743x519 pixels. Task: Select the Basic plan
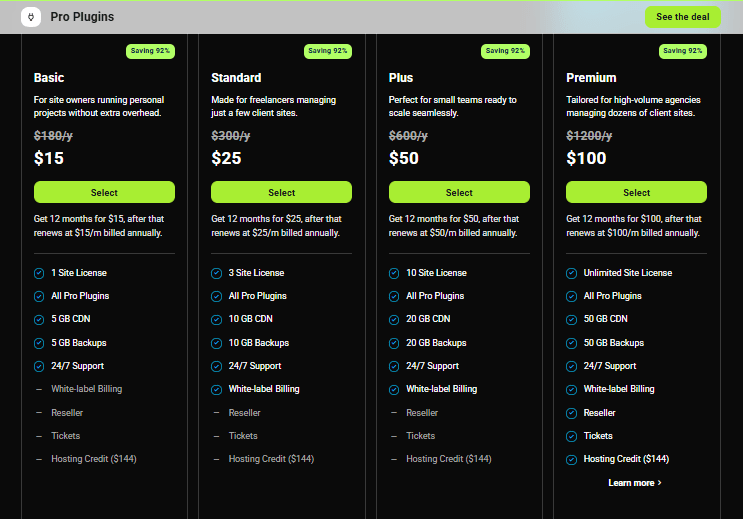tap(104, 192)
